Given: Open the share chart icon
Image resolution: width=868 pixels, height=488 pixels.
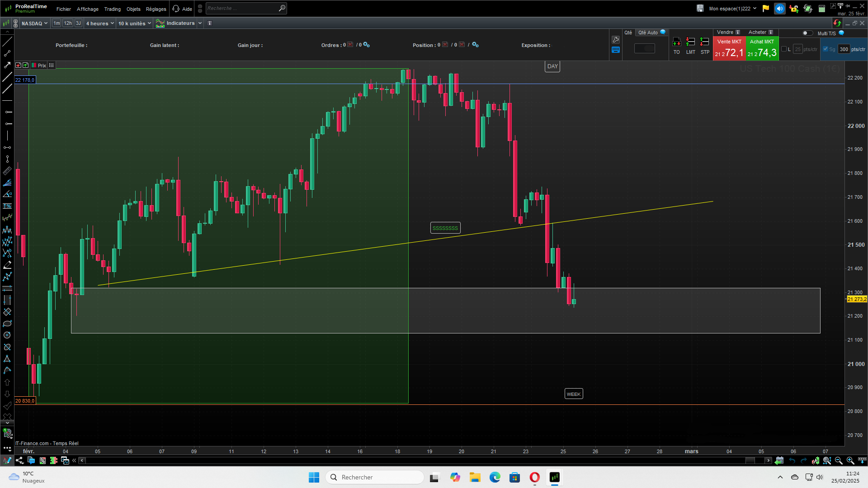Looking at the screenshot, I should tap(19, 460).
